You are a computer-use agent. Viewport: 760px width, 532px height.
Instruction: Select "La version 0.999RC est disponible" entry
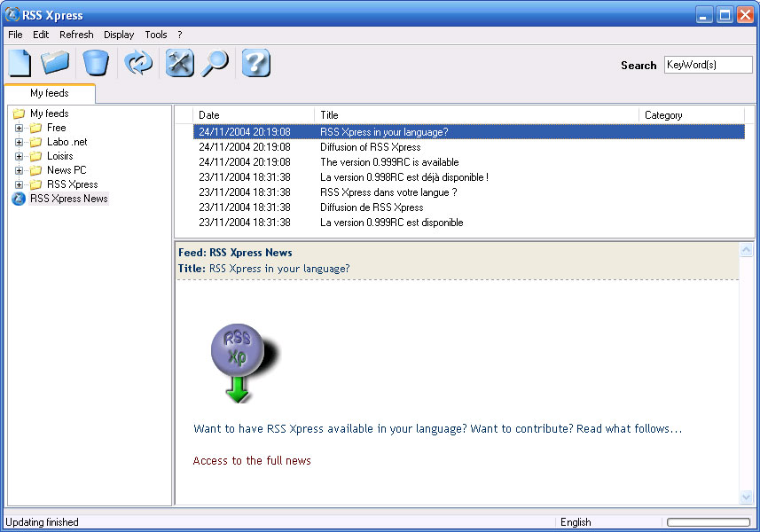tap(469, 223)
